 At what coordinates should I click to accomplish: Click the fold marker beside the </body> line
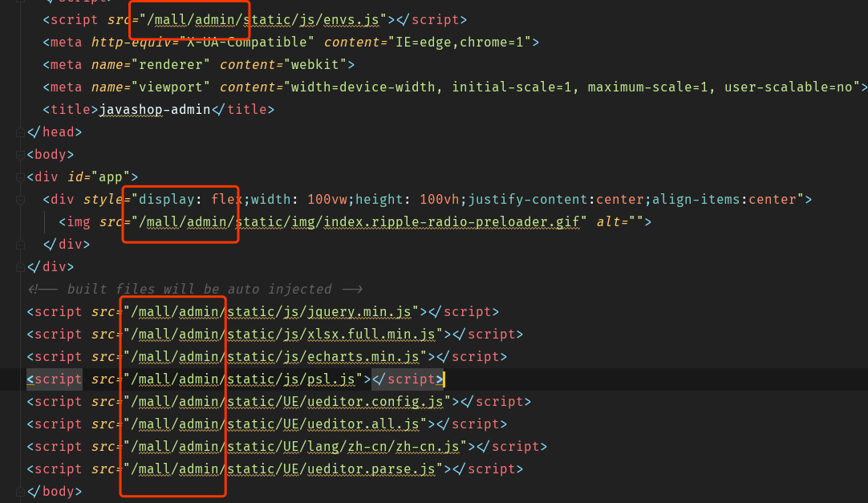[x=20, y=492]
